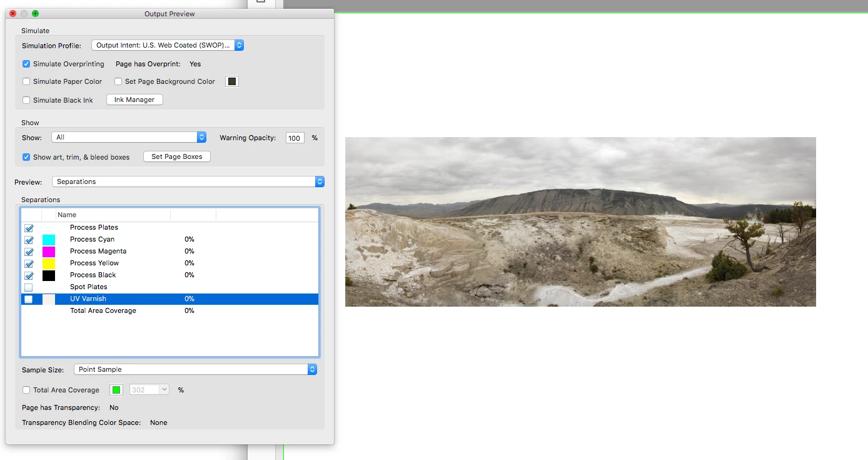
Task: Toggle the Process Black plate checkbox
Action: pos(29,275)
